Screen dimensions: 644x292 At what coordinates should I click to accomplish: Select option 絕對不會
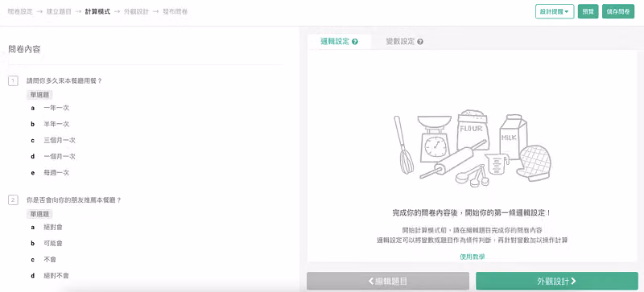point(56,275)
